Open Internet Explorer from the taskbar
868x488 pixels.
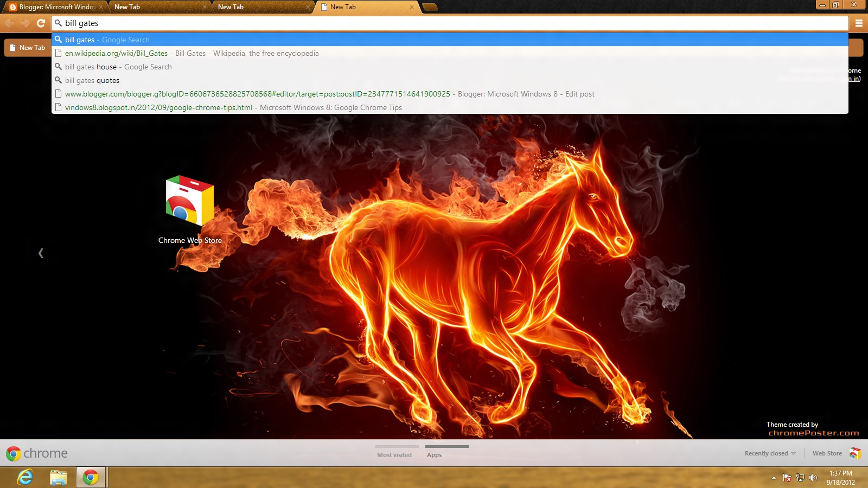coord(25,477)
